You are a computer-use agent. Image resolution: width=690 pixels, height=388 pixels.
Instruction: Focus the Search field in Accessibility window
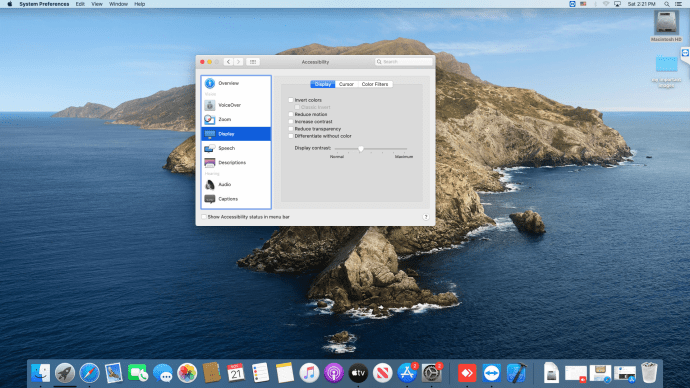click(404, 62)
